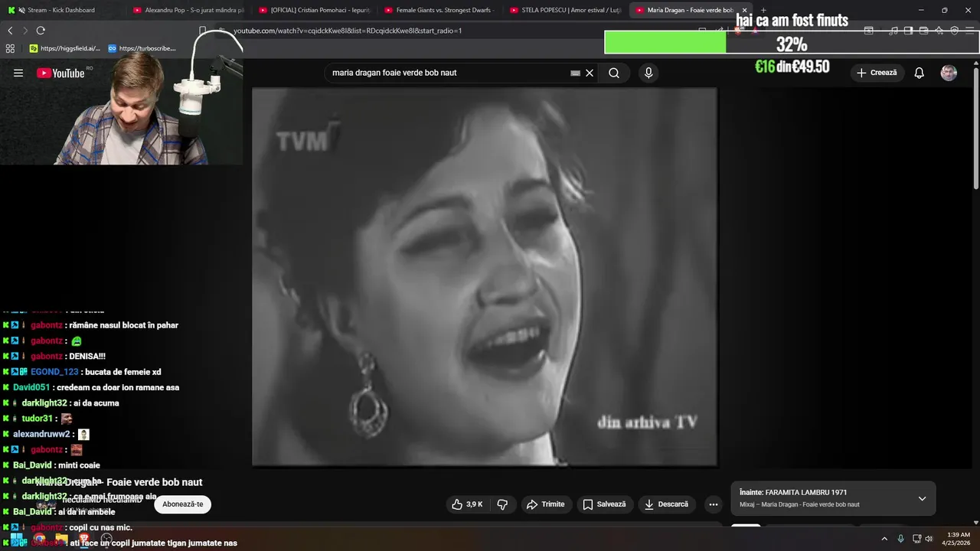Show hidden system tray icons chevron

(884, 539)
